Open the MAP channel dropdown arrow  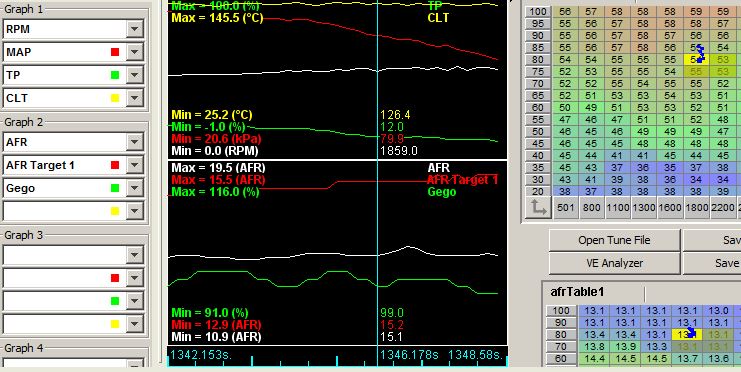click(135, 52)
